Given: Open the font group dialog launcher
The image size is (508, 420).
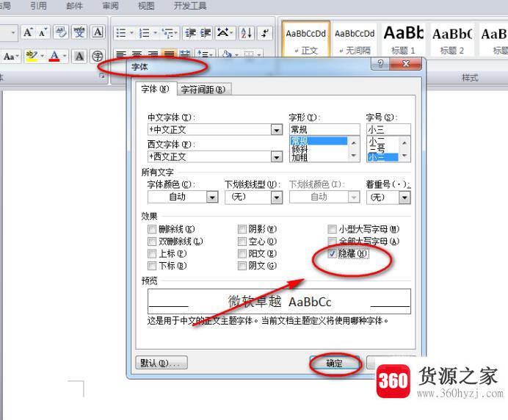Looking at the screenshot, I should coord(102,76).
